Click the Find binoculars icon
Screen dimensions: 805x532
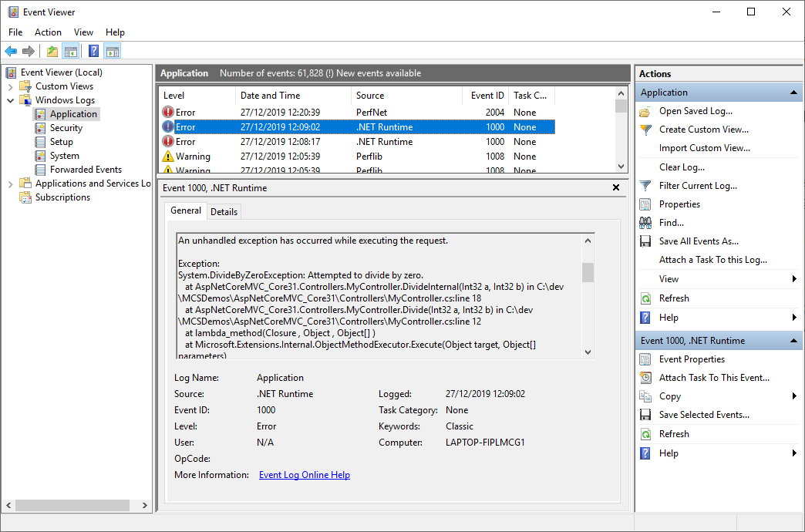click(645, 223)
